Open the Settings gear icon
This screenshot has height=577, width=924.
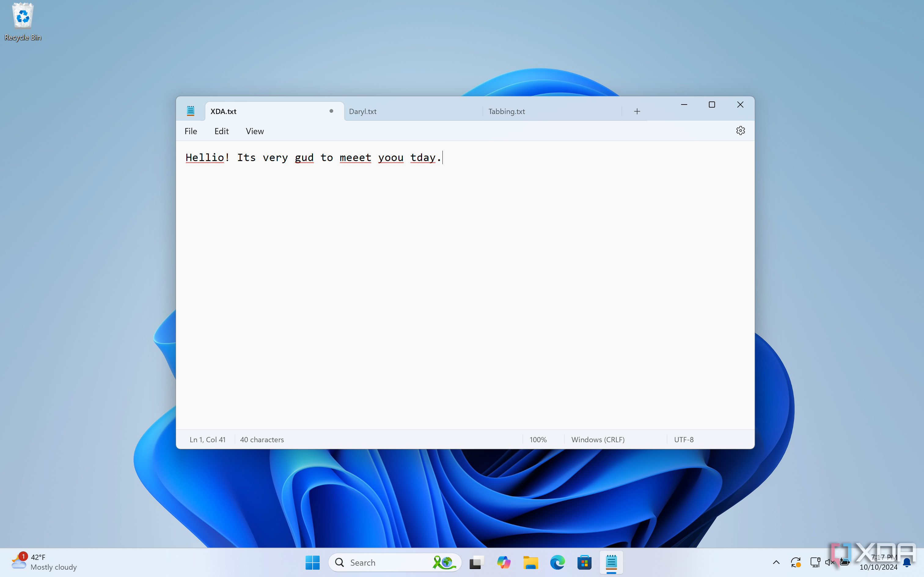coord(741,130)
